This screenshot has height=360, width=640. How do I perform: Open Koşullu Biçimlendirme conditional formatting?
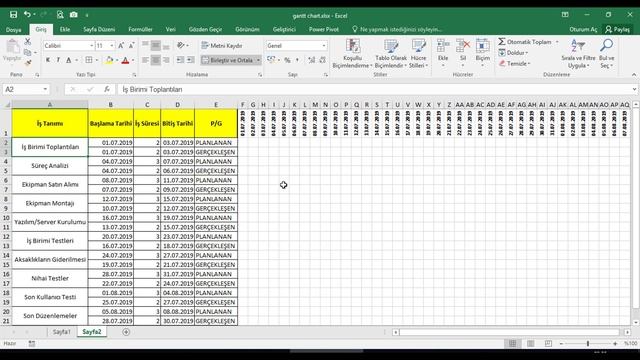[x=352, y=53]
